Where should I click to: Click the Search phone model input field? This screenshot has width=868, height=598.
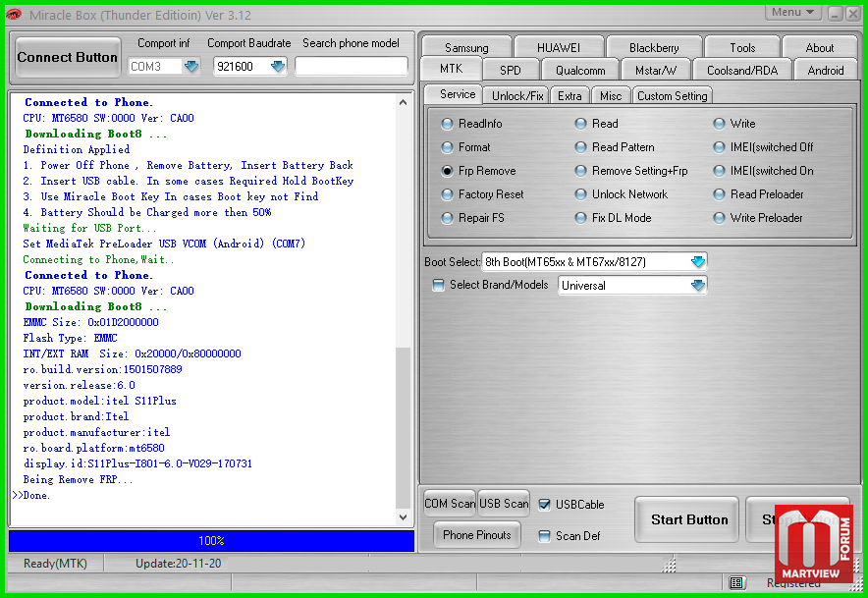coord(352,67)
